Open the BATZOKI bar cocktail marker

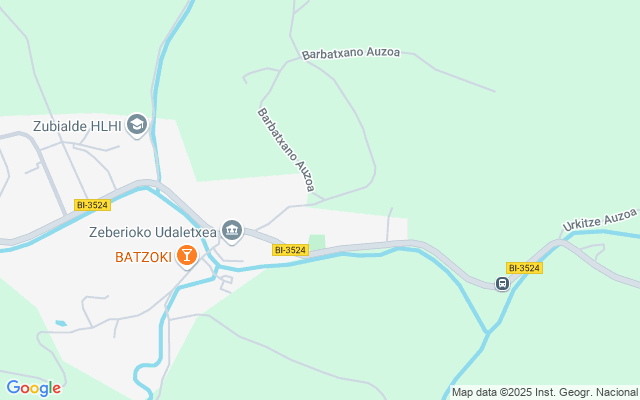187,256
